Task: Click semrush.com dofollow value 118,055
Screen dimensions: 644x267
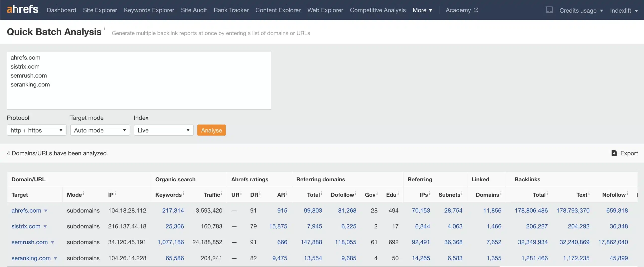Action: (x=345, y=242)
